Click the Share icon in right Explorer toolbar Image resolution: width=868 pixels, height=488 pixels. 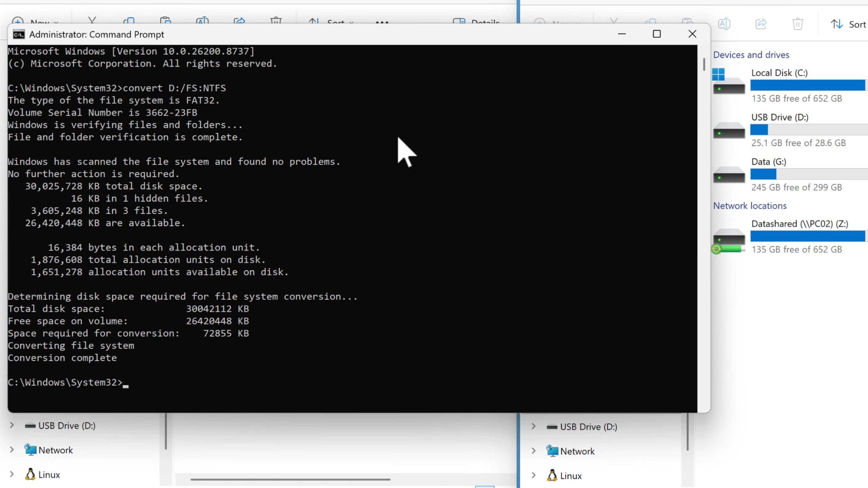coord(761,24)
